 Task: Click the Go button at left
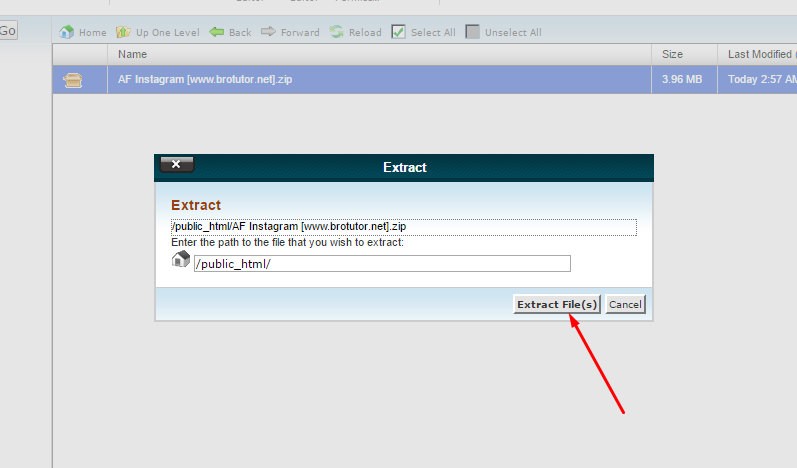click(8, 30)
